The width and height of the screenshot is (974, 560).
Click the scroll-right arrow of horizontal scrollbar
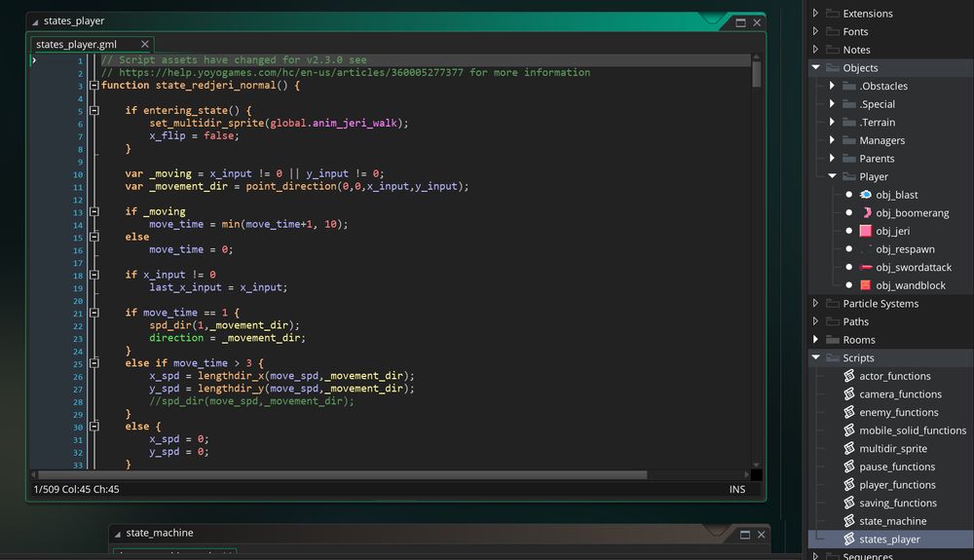pyautogui.click(x=746, y=475)
